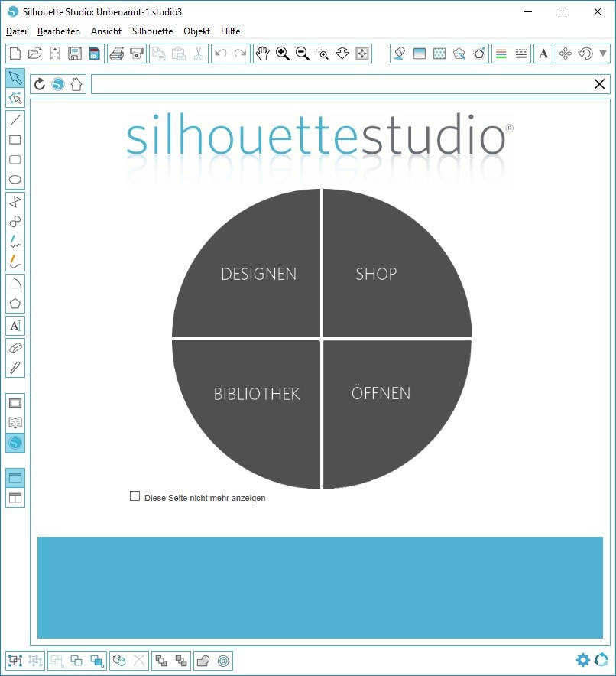Click the Zoom In magnifier

283,54
